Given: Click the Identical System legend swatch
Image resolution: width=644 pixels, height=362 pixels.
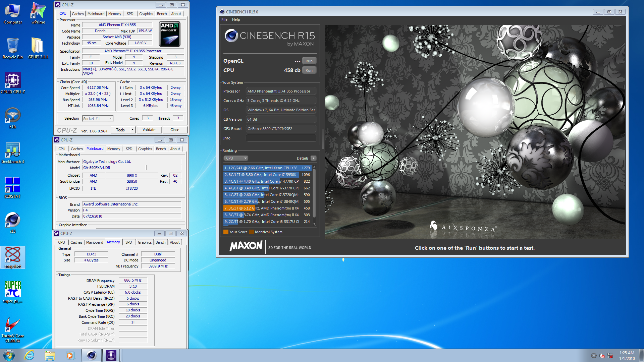Looking at the screenshot, I should tap(251, 232).
